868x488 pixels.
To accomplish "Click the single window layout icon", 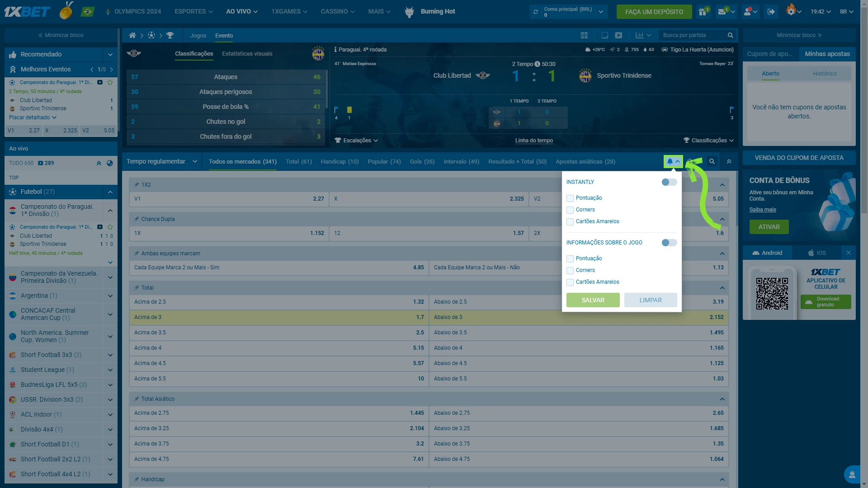I will pyautogui.click(x=604, y=35).
